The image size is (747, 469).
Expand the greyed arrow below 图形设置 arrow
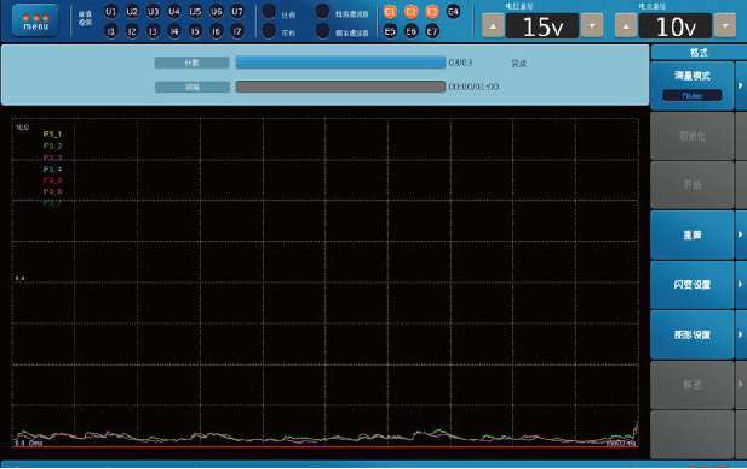pyautogui.click(x=741, y=384)
